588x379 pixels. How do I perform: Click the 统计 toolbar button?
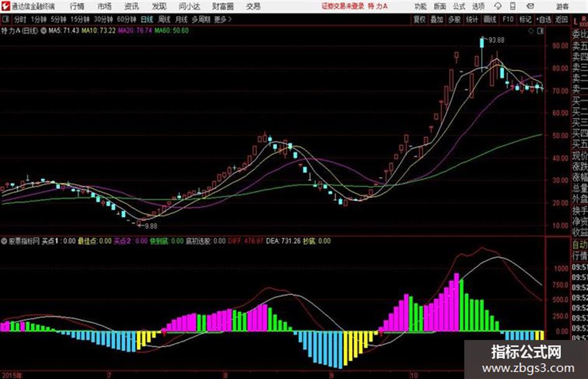[472, 19]
